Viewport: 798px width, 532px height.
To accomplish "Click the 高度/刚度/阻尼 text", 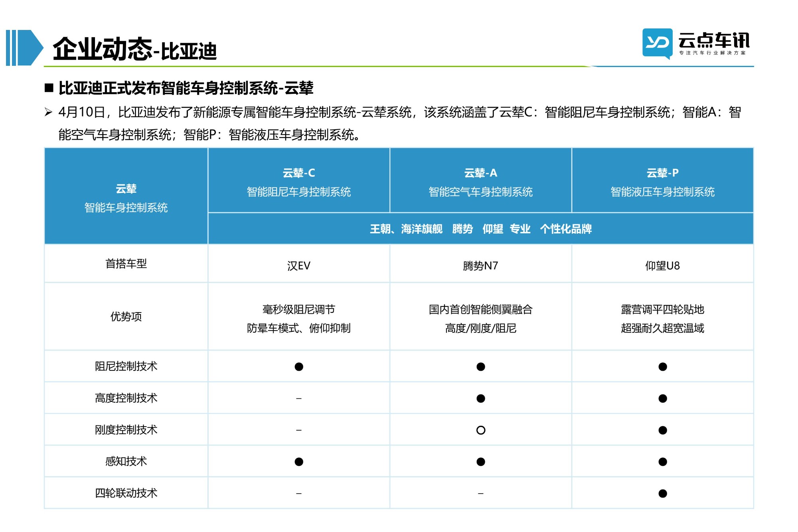I will click(481, 328).
